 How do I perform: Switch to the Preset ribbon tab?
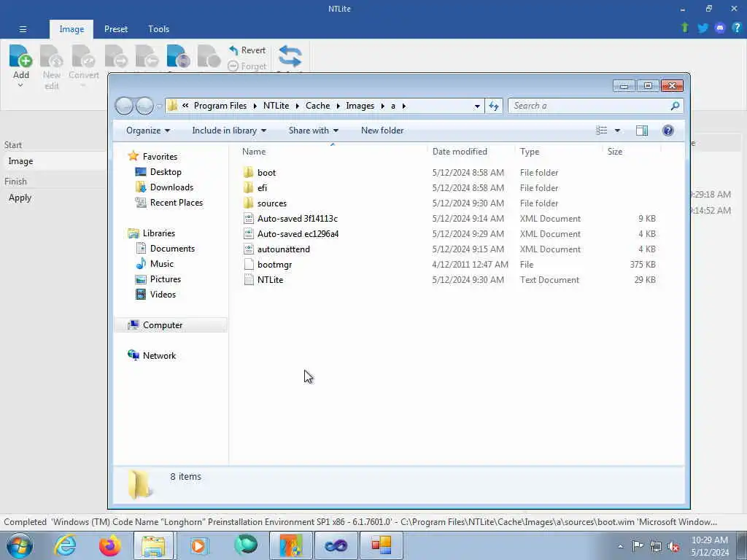tap(116, 29)
